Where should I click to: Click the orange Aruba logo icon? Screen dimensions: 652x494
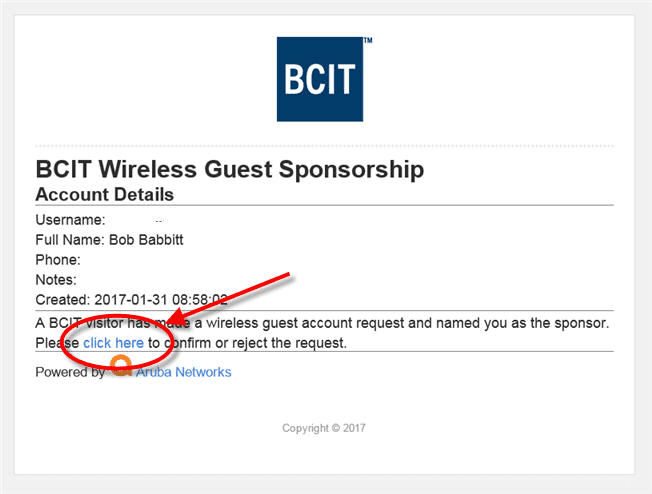121,366
